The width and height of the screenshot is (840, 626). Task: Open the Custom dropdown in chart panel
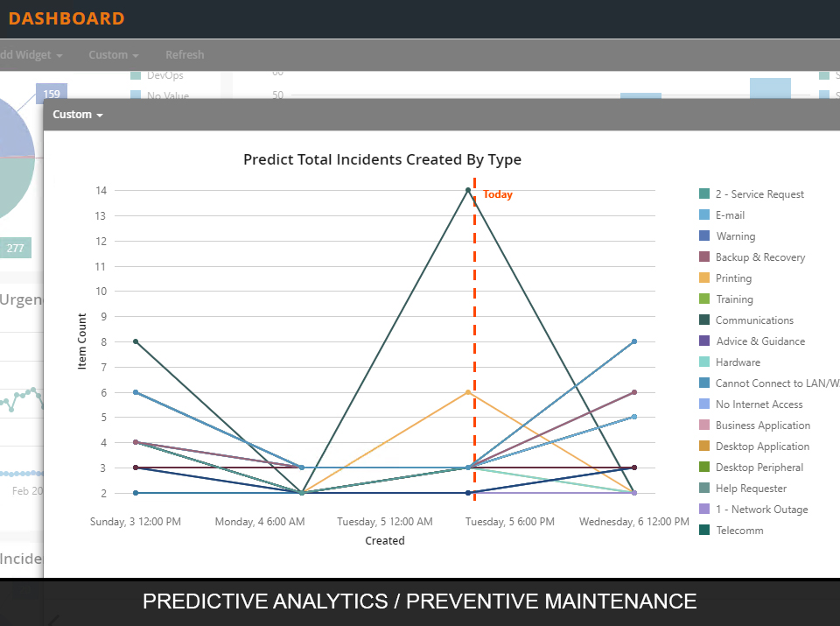coord(78,115)
